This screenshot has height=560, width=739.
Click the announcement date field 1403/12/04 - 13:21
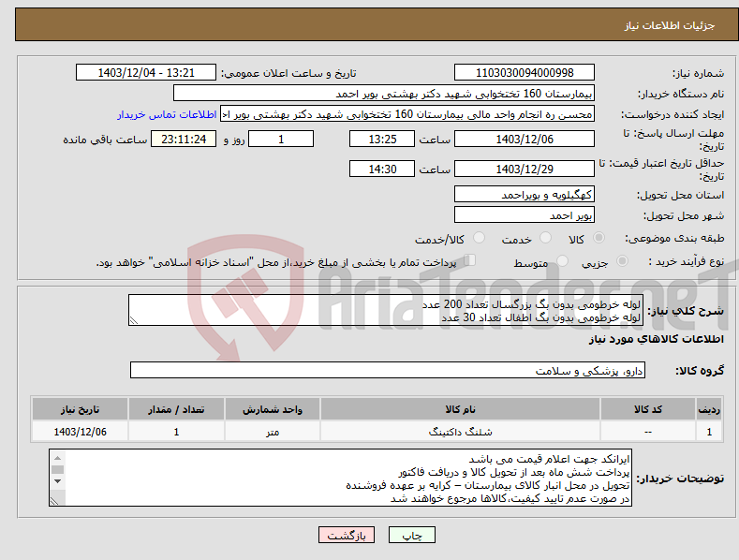(x=146, y=73)
